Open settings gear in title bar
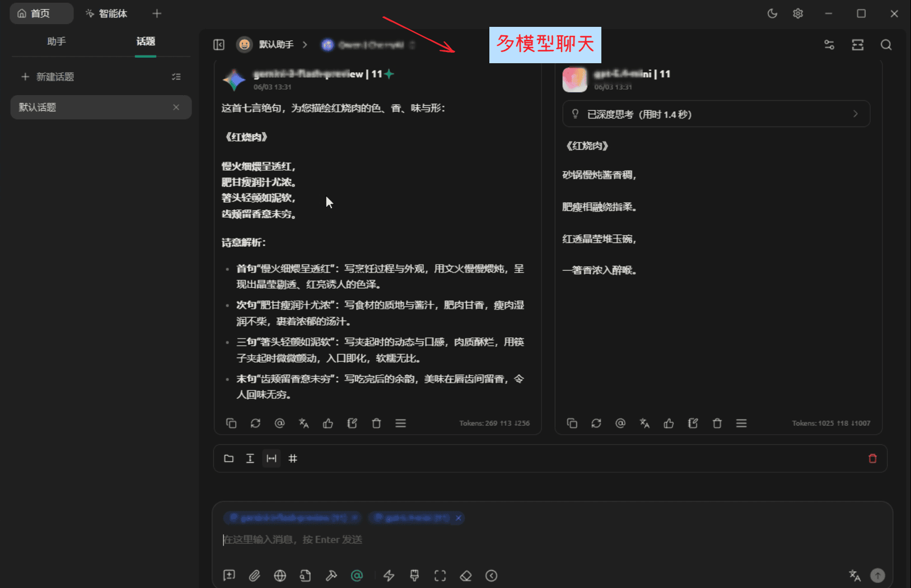 coord(798,13)
